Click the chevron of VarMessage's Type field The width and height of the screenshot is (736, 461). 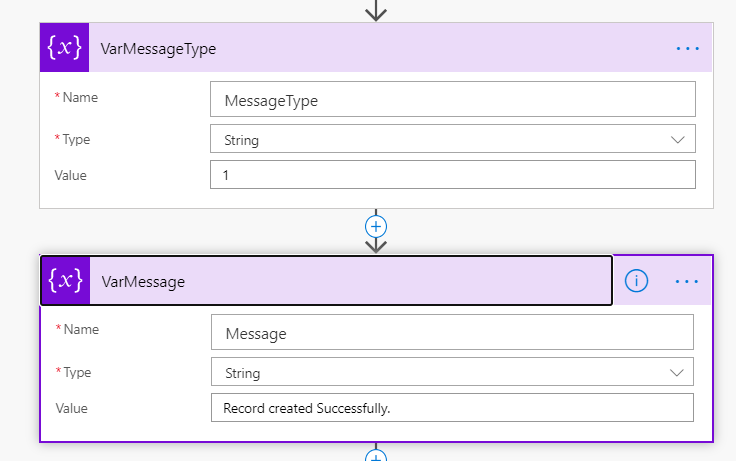coord(676,373)
